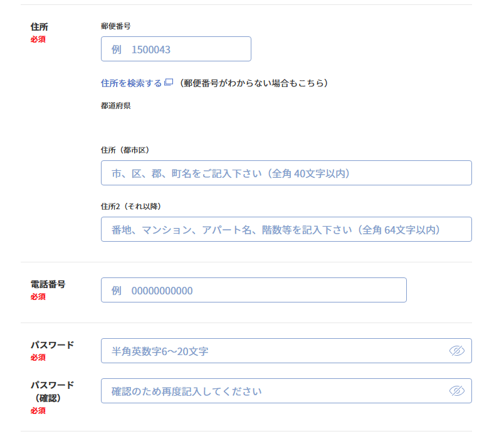Focus the 住所（都市区） text field

(x=286, y=173)
